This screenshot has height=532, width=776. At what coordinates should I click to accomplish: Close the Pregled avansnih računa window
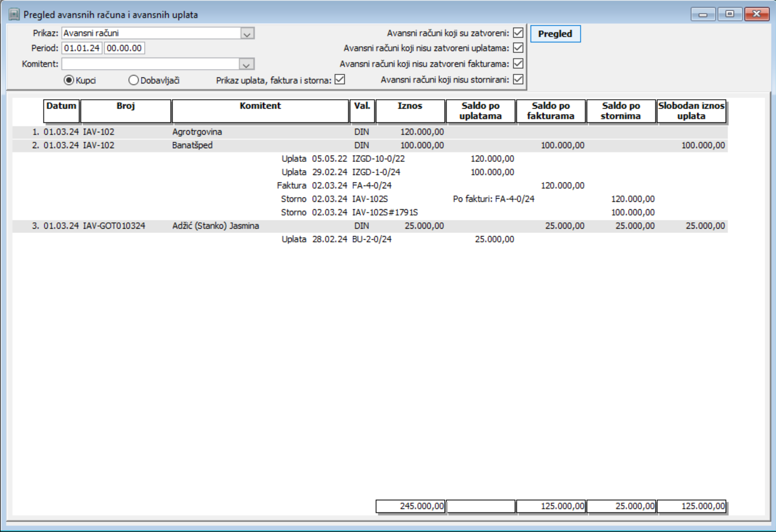[757, 14]
